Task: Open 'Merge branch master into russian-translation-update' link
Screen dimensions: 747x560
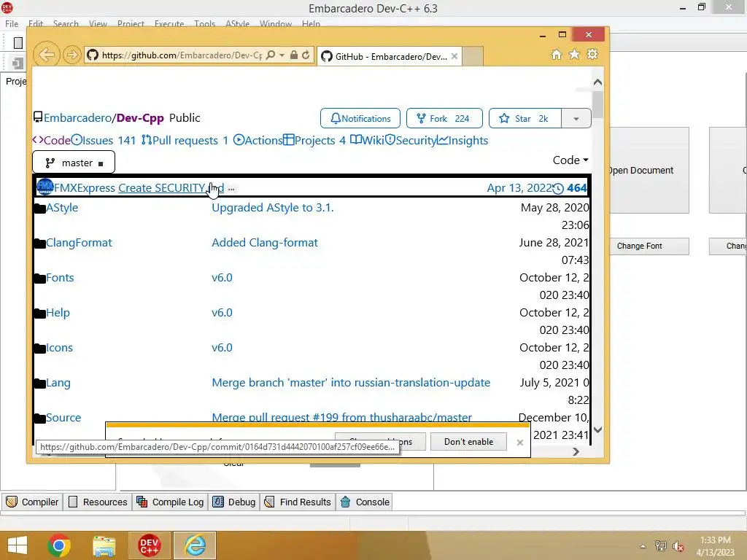Action: point(351,383)
